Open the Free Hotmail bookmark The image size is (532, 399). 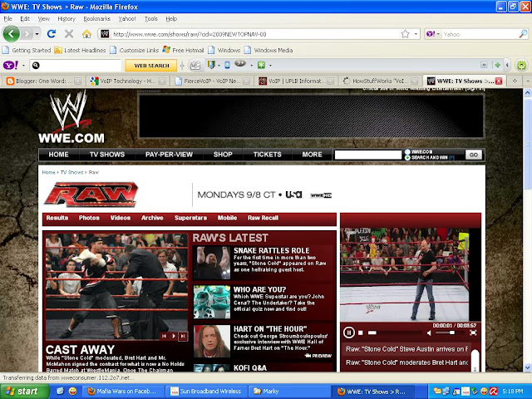[183, 50]
